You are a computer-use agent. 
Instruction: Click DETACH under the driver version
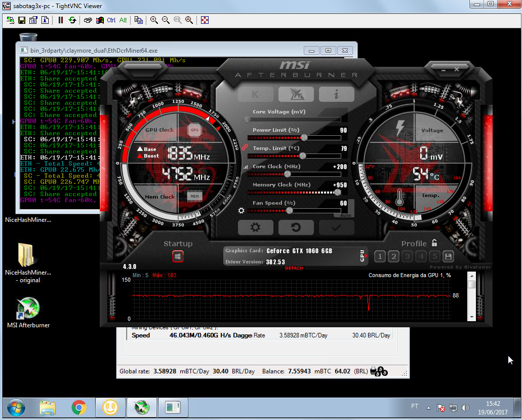pyautogui.click(x=294, y=268)
